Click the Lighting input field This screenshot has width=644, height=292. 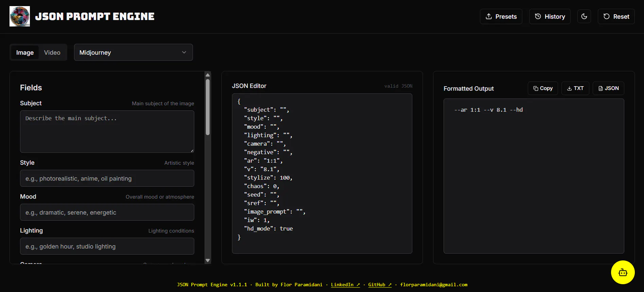click(107, 246)
